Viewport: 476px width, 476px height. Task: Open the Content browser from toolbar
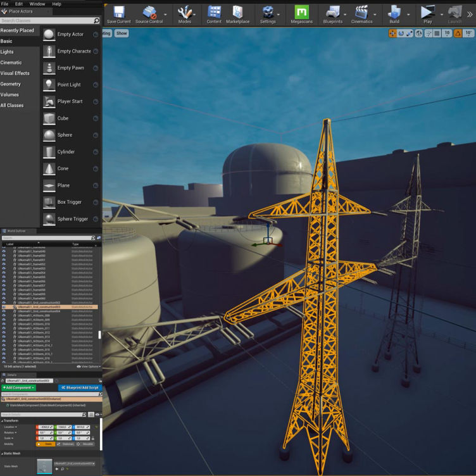pyautogui.click(x=214, y=11)
